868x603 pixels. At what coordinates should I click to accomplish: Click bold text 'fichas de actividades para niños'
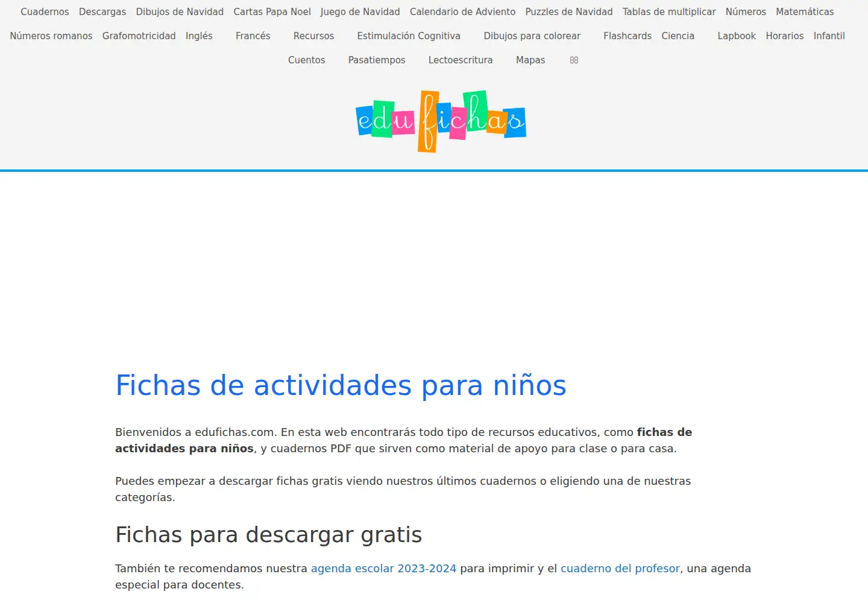403,440
